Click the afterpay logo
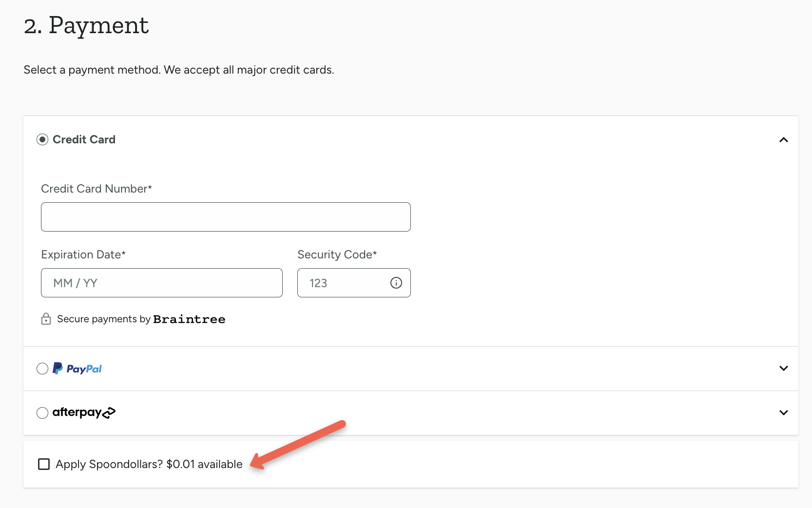The width and height of the screenshot is (812, 508). [83, 412]
